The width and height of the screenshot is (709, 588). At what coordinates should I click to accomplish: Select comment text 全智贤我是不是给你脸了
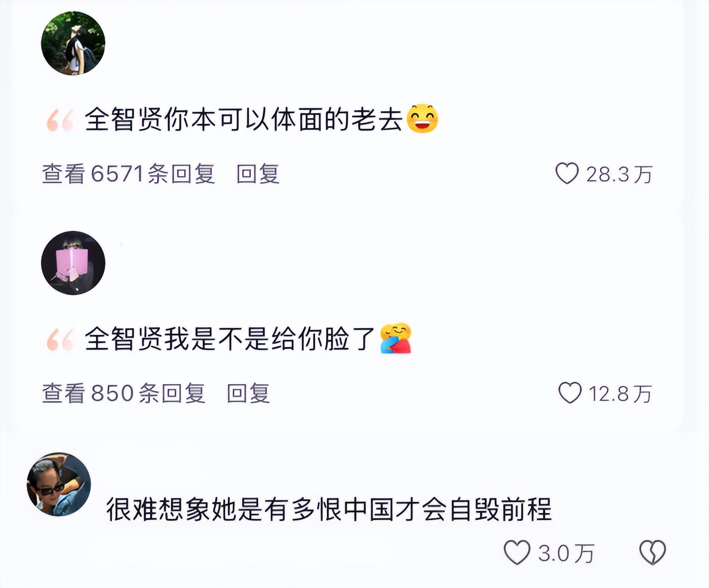pos(230,339)
